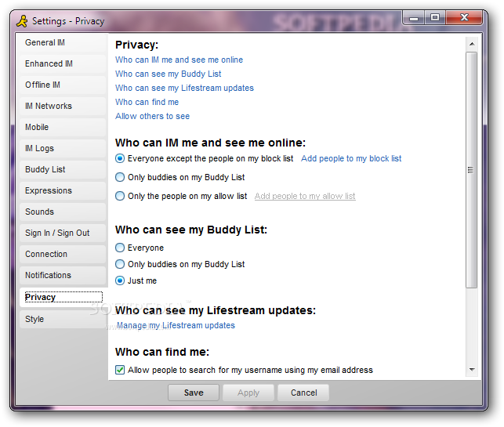Toggle 'Allow people to search for my username' checkbox

[120, 370]
